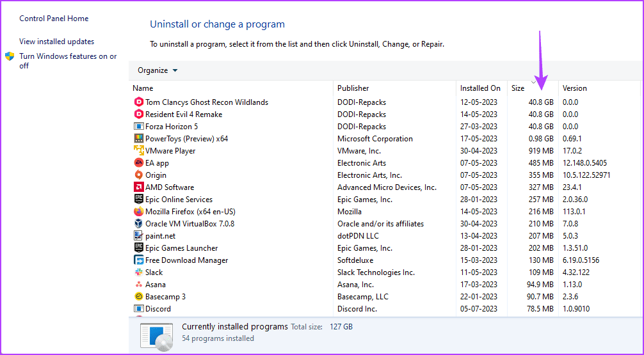Click the Discord program icon

click(x=139, y=308)
